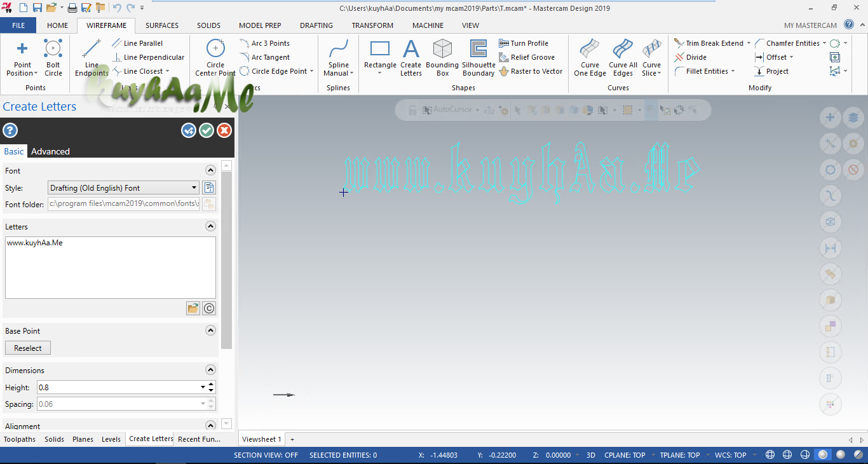
Task: Collapse the Alignment section
Action: pos(210,425)
